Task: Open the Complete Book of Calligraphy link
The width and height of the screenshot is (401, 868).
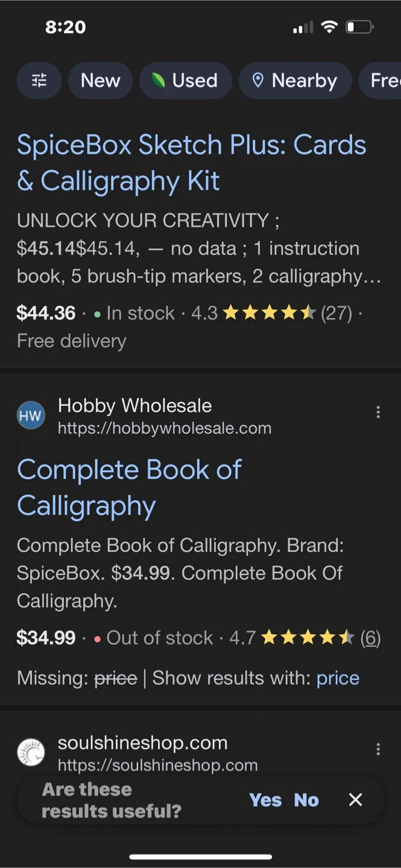Action: click(x=129, y=488)
